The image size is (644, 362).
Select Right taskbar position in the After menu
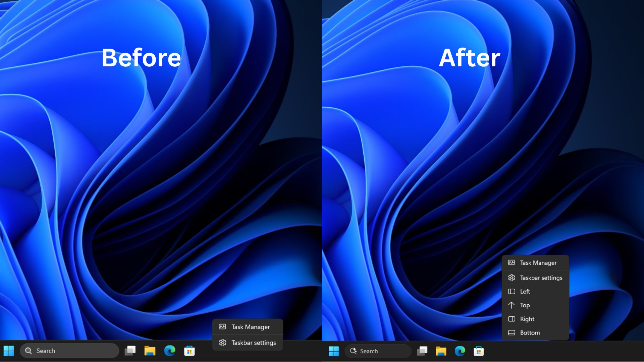pyautogui.click(x=535, y=319)
